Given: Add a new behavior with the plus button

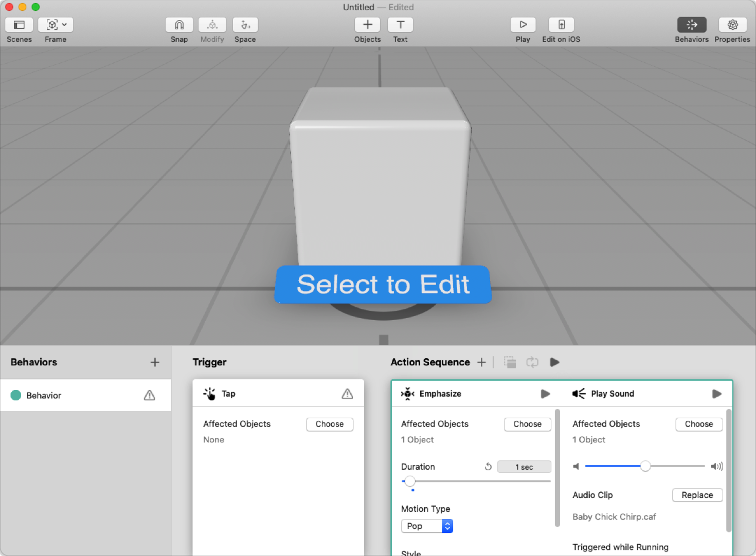Looking at the screenshot, I should [x=154, y=362].
